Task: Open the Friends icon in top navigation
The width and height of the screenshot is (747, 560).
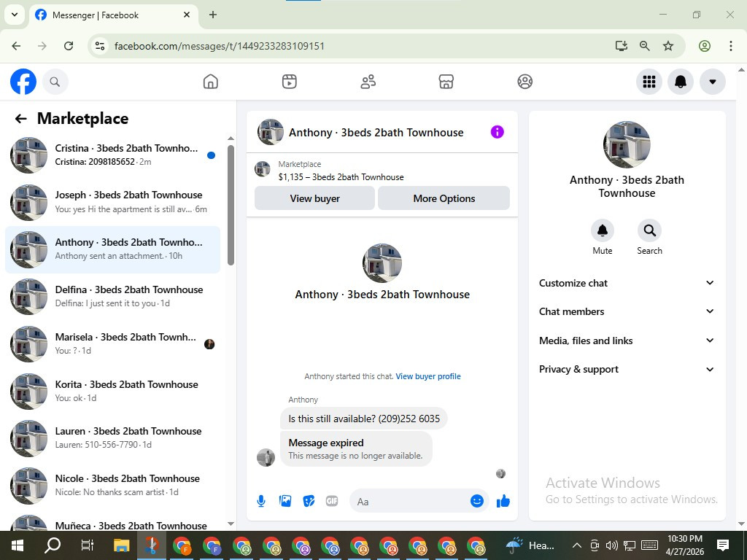Action: [368, 82]
